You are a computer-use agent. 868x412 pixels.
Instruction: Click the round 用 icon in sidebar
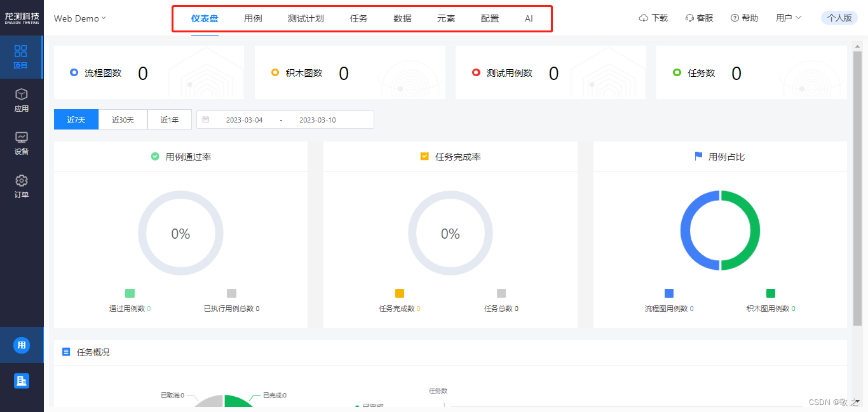22,345
